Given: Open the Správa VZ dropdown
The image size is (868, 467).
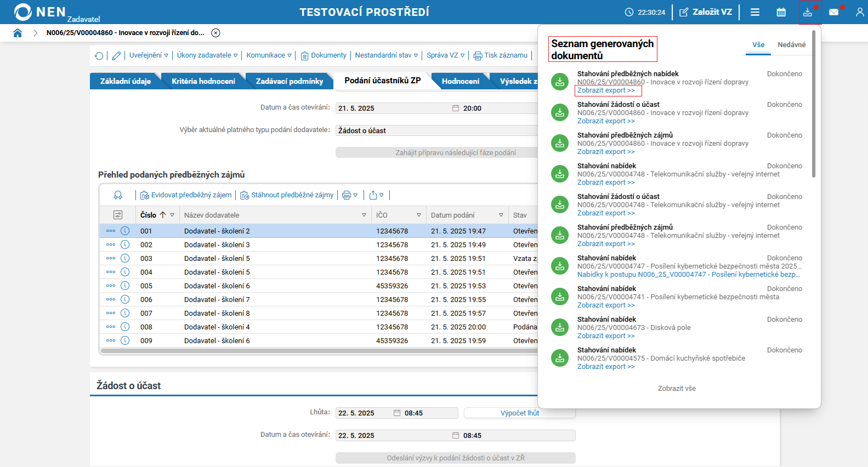Looking at the screenshot, I should (445, 55).
